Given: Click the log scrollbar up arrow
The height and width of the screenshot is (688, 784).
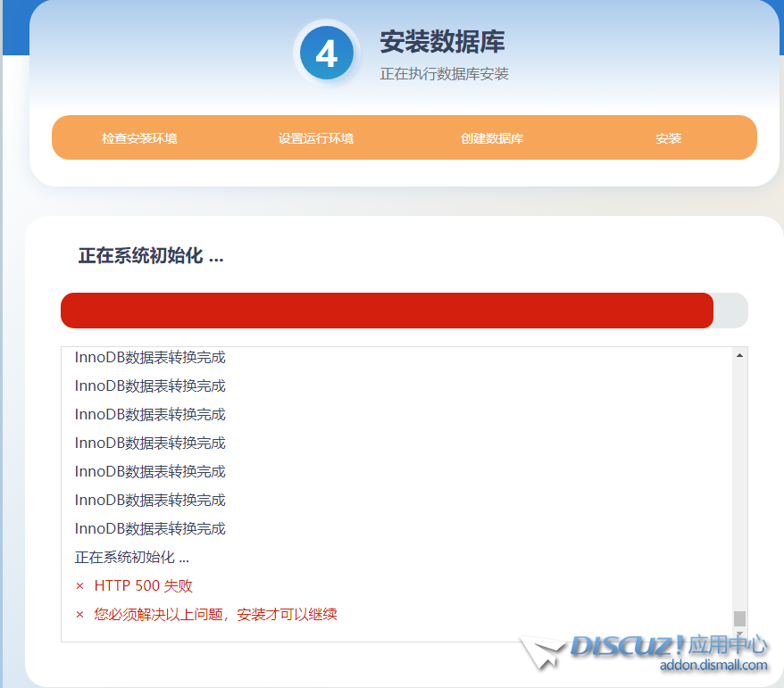Looking at the screenshot, I should (739, 355).
